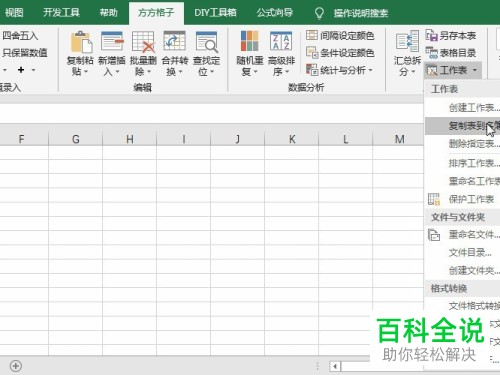500x375 pixels.
Task: Click the 四舍五入 rounding button
Action: click(20, 35)
